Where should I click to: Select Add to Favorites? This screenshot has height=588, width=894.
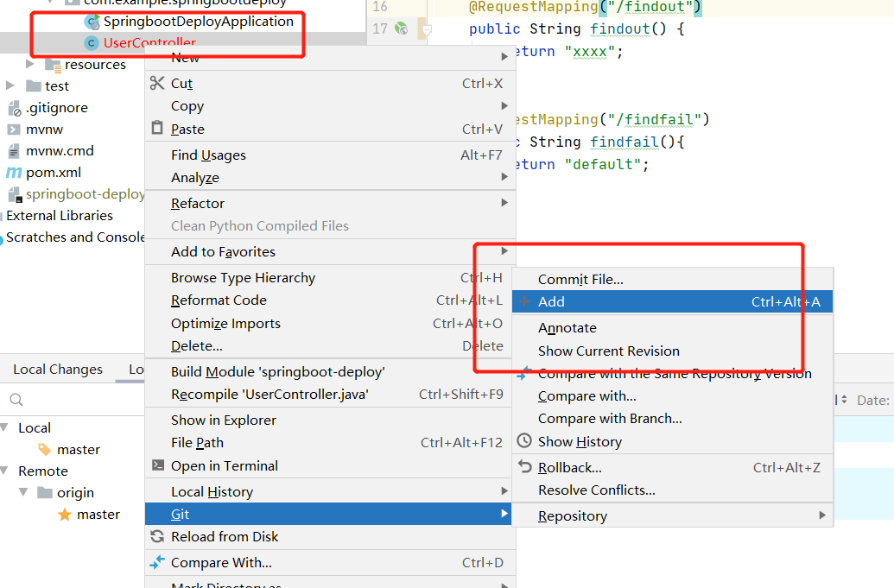tap(330, 252)
